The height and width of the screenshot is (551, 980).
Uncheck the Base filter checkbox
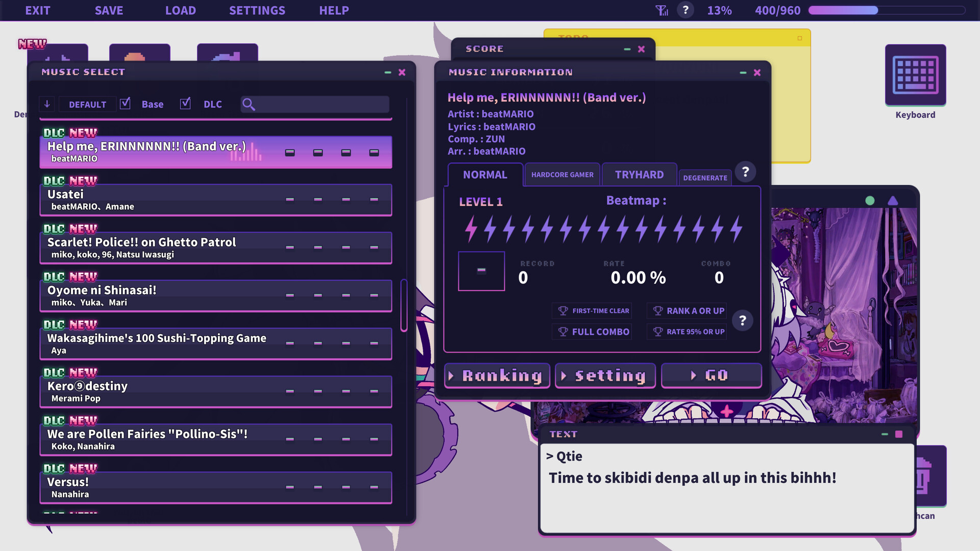[x=126, y=103]
